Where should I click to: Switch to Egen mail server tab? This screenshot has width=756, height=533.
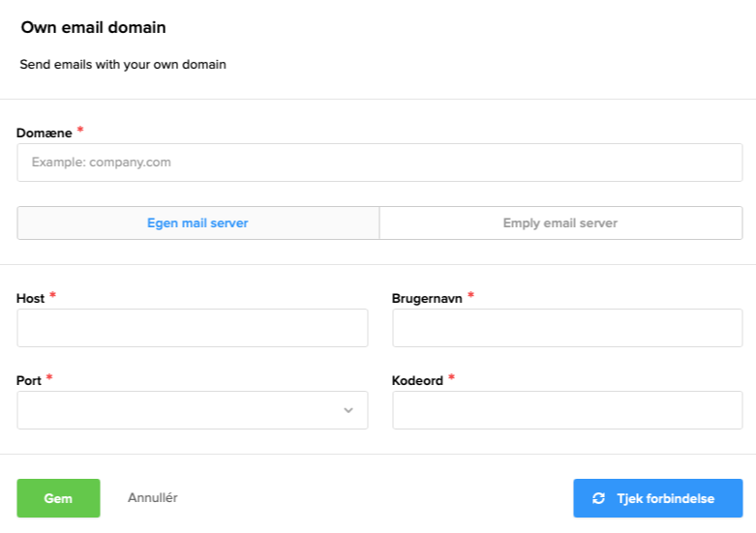pos(197,223)
